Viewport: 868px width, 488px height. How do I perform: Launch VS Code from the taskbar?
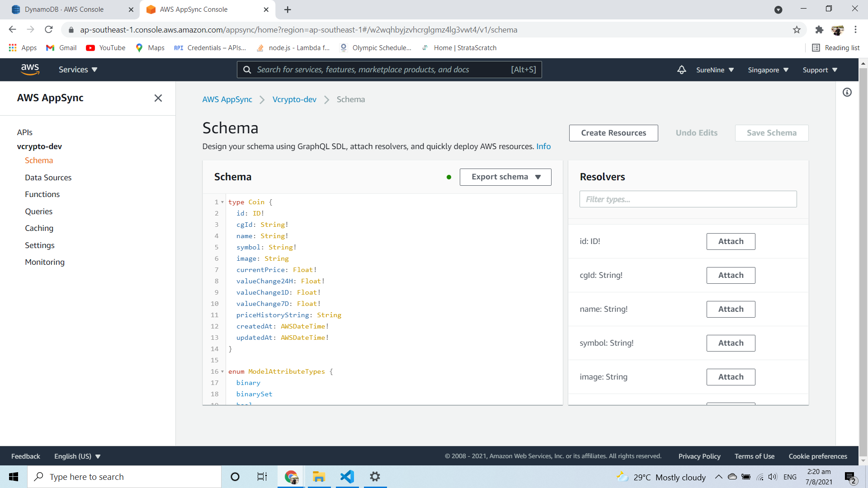[x=346, y=477]
